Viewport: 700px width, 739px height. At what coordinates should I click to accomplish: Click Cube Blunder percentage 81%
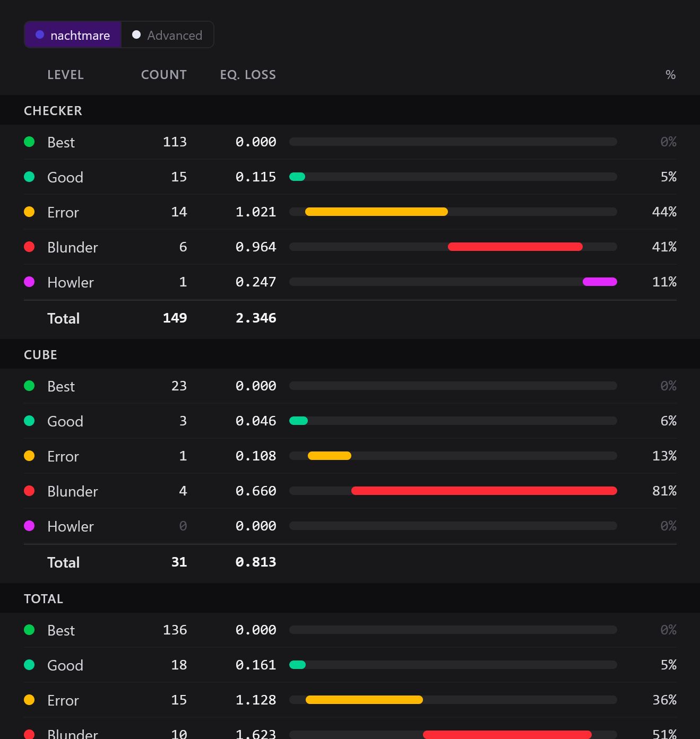pyautogui.click(x=664, y=491)
